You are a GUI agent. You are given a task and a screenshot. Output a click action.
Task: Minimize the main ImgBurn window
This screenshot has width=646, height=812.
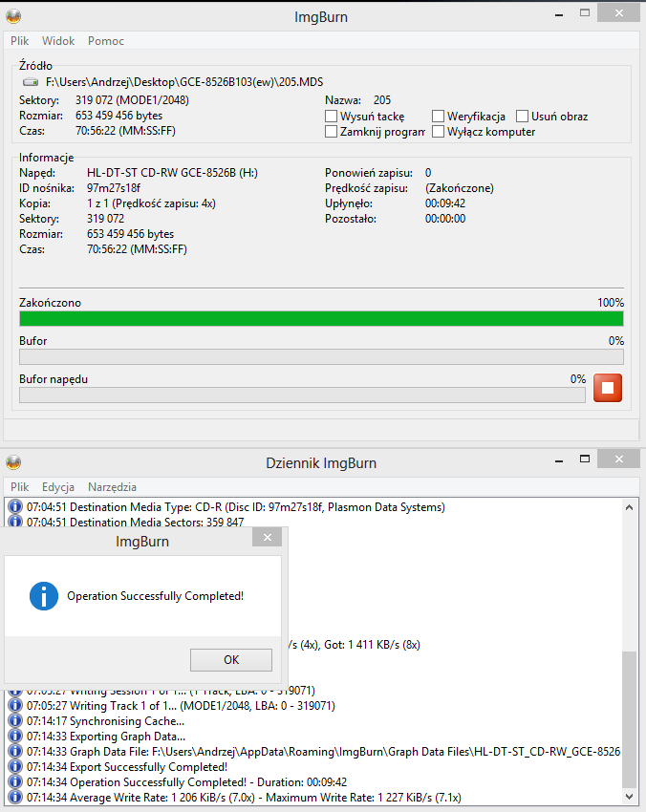point(558,15)
